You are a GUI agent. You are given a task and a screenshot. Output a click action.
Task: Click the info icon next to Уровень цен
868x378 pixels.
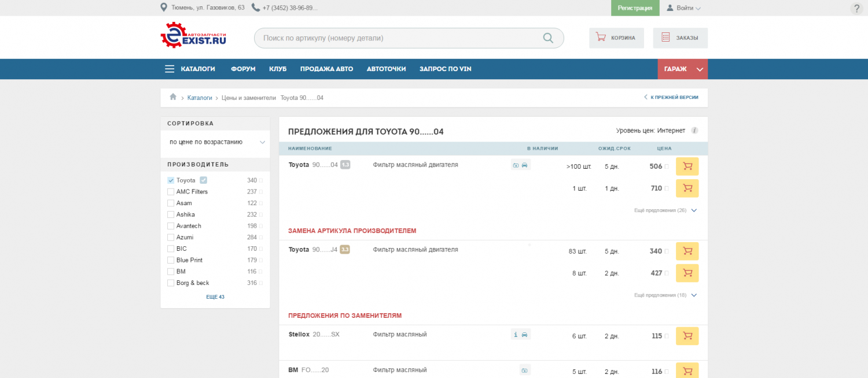point(694,131)
